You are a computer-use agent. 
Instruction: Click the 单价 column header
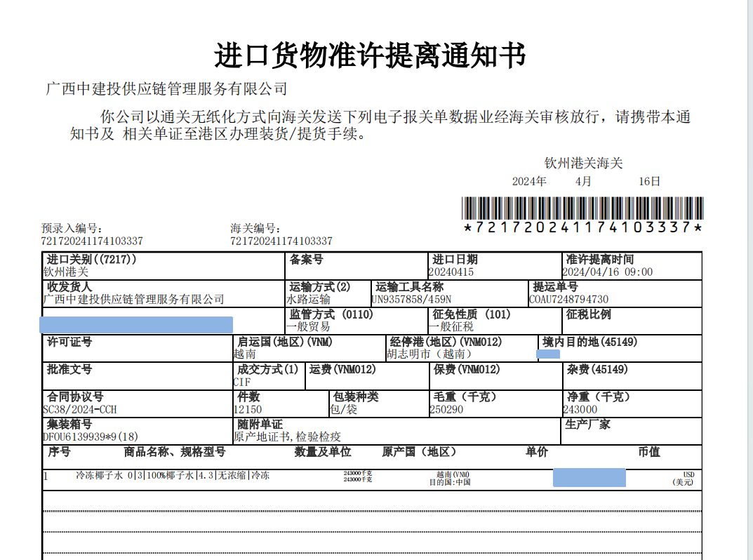(x=536, y=451)
